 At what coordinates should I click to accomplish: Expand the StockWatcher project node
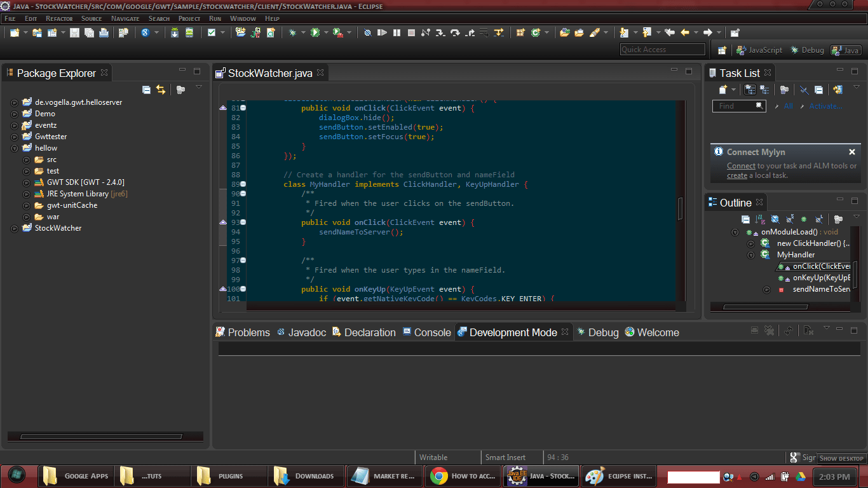(x=15, y=228)
